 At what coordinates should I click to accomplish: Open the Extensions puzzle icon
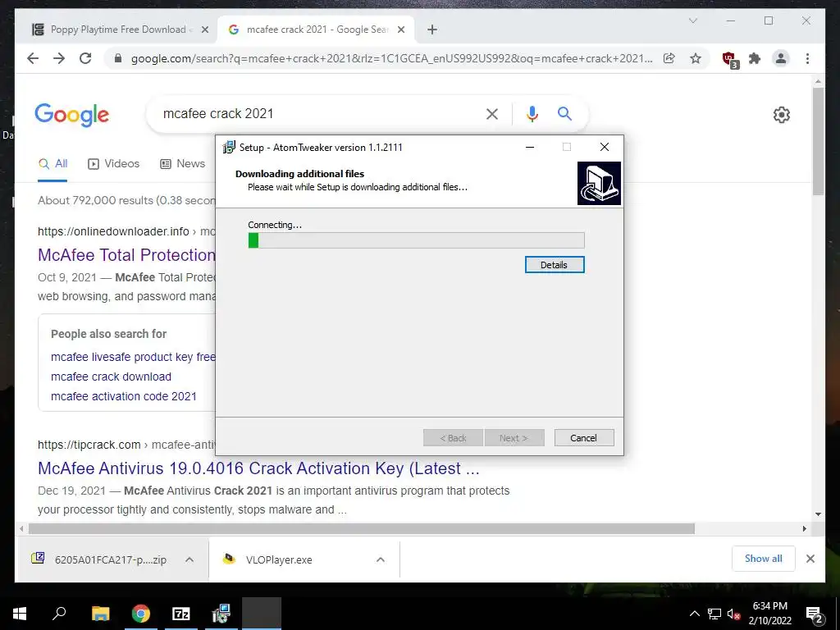tap(755, 58)
